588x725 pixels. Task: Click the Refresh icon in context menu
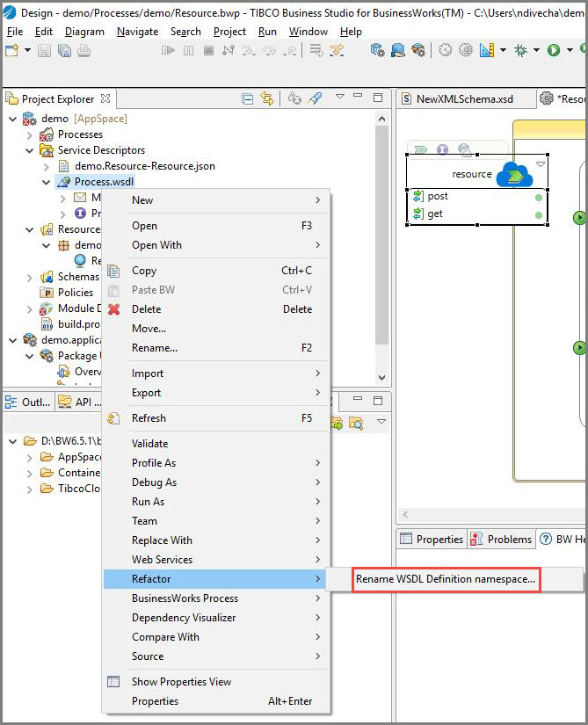(113, 418)
